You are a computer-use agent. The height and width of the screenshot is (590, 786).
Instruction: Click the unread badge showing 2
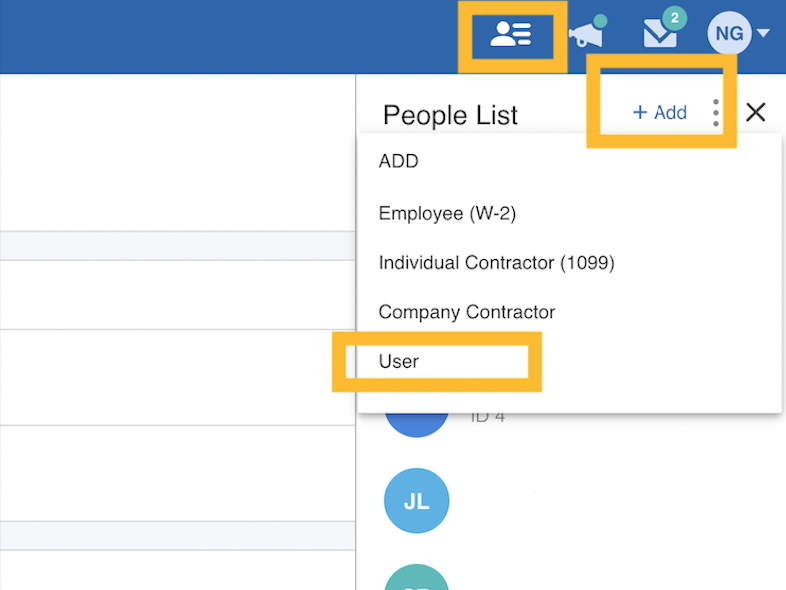pyautogui.click(x=675, y=18)
